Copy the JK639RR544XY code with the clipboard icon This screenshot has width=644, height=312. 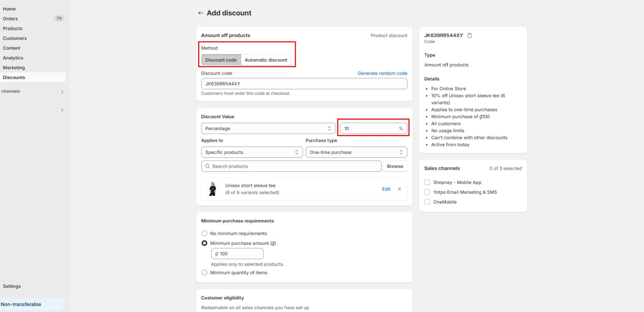click(x=469, y=35)
